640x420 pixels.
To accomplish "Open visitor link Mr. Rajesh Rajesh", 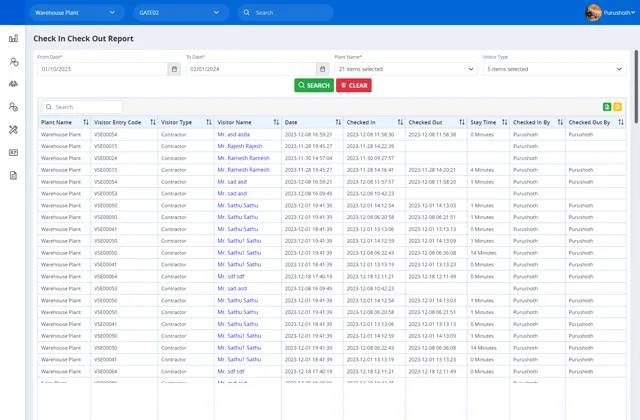I will pyautogui.click(x=239, y=145).
